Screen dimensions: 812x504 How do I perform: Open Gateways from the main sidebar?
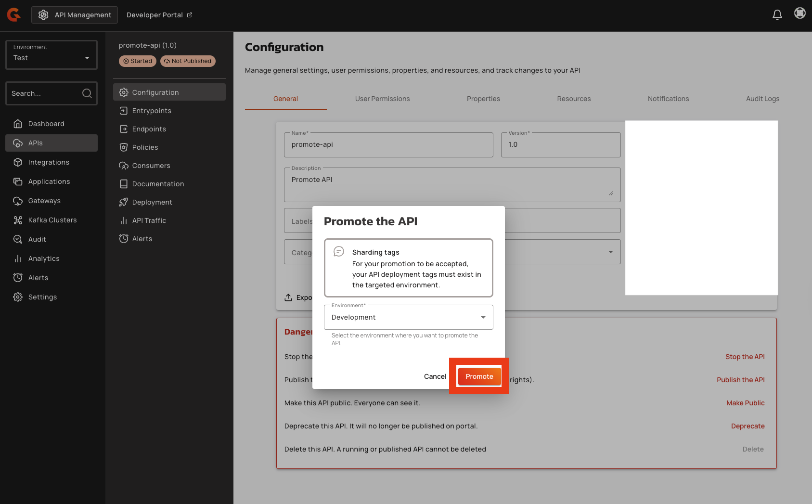click(x=44, y=201)
